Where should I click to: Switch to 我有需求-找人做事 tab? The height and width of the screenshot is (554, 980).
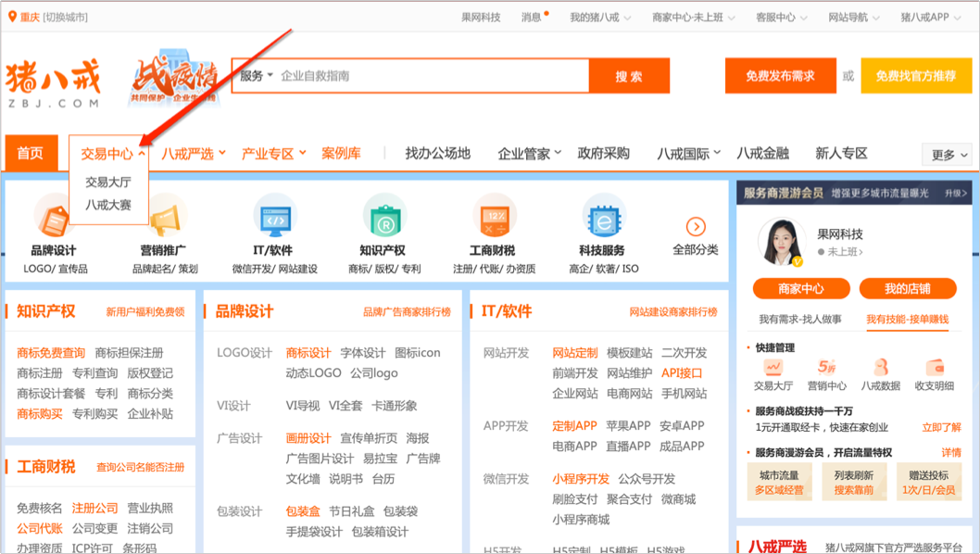pos(800,319)
